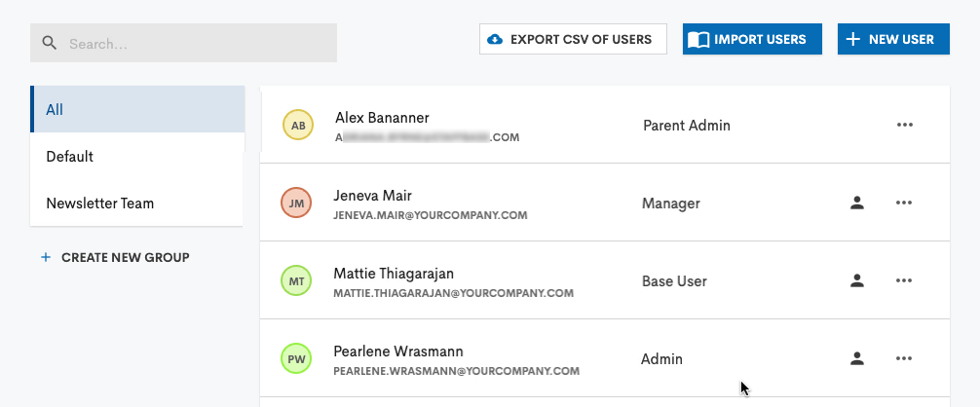
Task: Click email JENEVA.MAIR@YOURCOMPANY.COM
Action: pyautogui.click(x=431, y=215)
